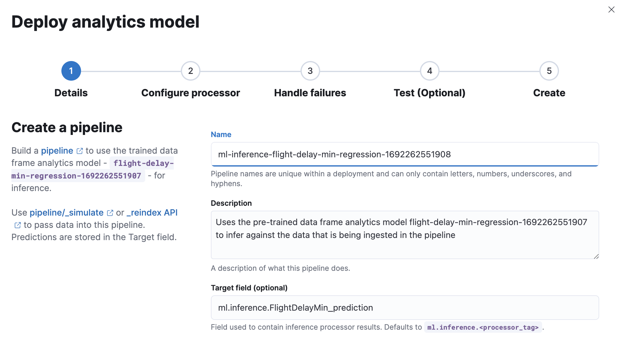Open the pipeline hyperlink
Viewport: 621px width, 364px height.
[57, 151]
